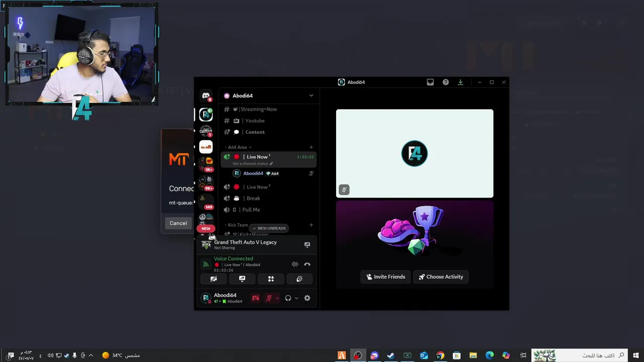Select the Abodi64 server icon in sidebar
644x362 pixels.
pos(206,115)
